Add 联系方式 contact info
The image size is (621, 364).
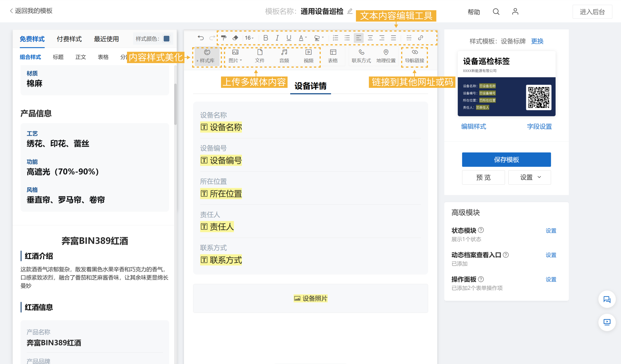pos(361,56)
